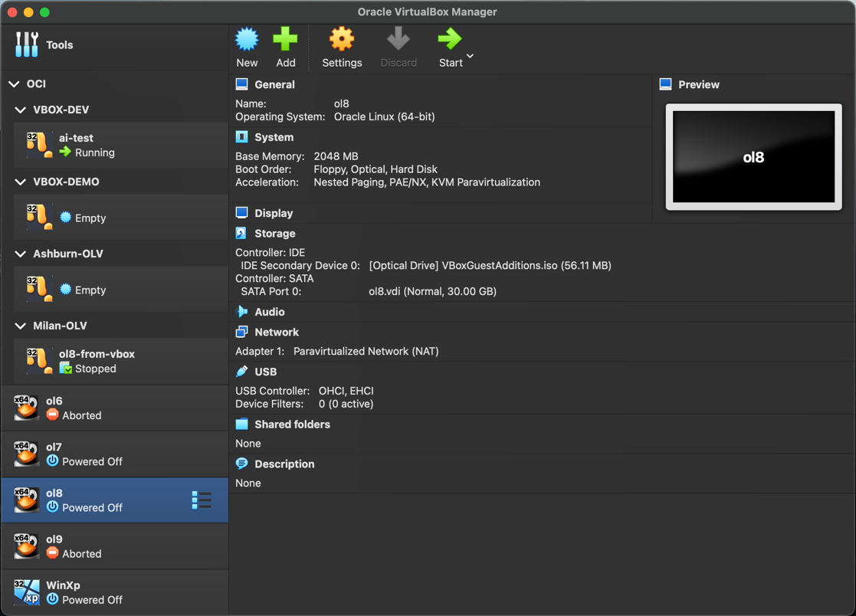This screenshot has height=616, width=856.
Task: Collapse the OCI group
Action: tap(15, 84)
